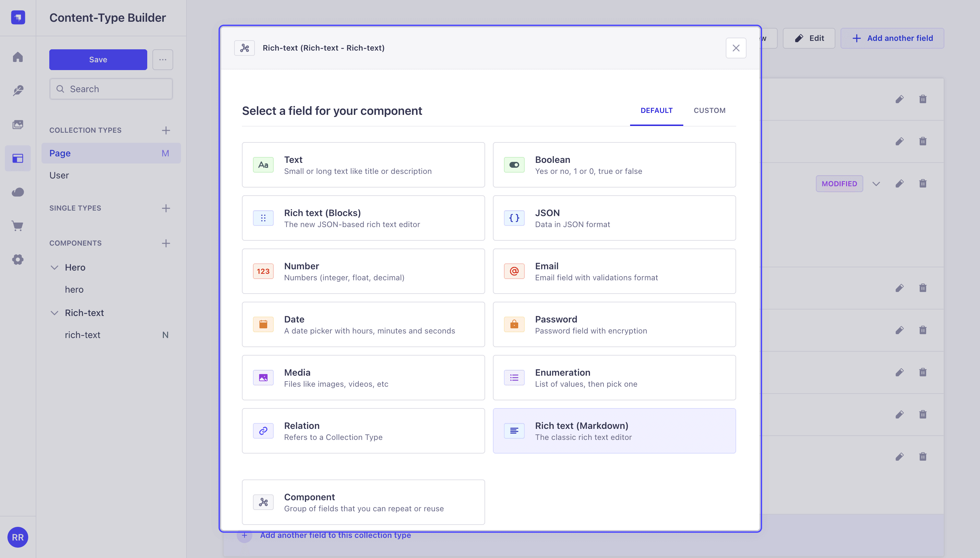Switch to the DEFAULT fields tab
The width and height of the screenshot is (980, 558).
(x=656, y=111)
